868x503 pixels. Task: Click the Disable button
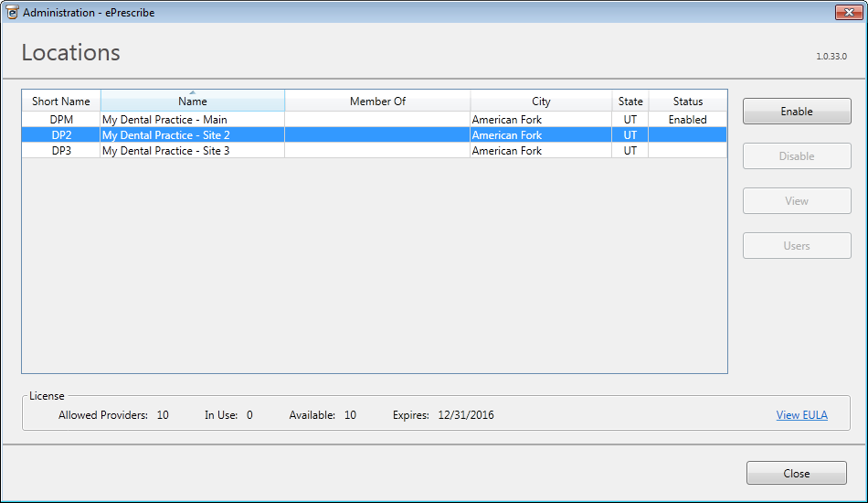(796, 156)
